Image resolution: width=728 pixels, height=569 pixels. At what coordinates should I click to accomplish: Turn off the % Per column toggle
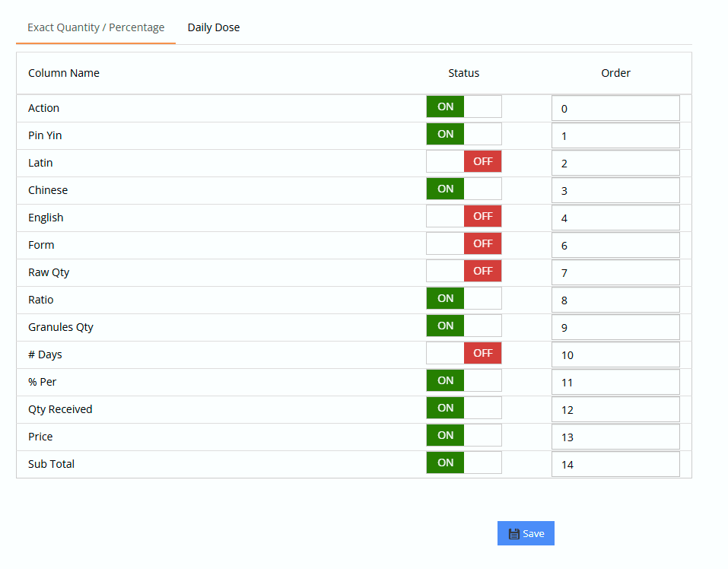pyautogui.click(x=464, y=380)
